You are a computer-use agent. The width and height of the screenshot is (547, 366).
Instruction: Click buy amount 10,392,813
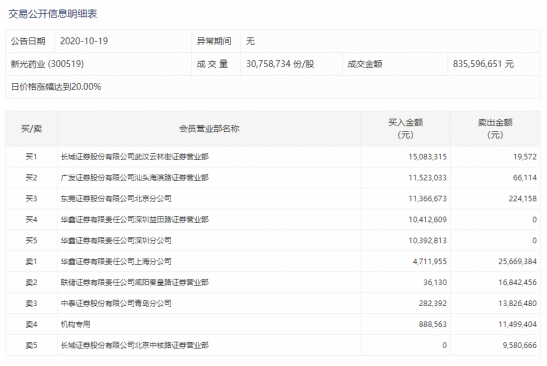tap(427, 241)
